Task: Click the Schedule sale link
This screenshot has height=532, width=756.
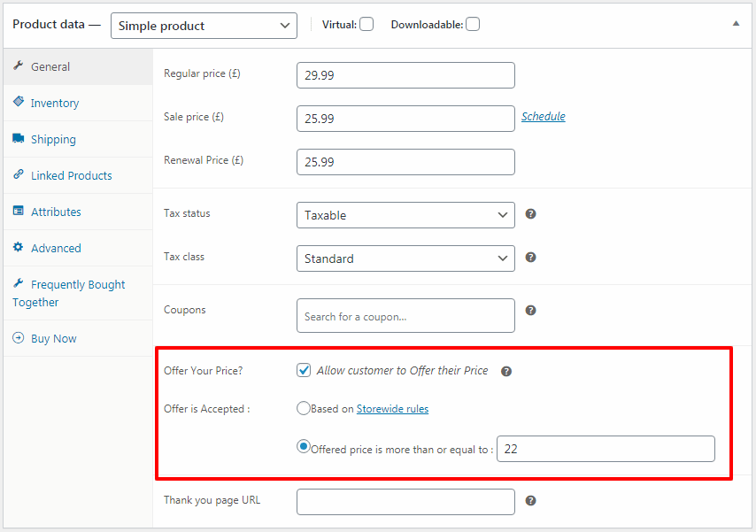Action: coord(544,116)
